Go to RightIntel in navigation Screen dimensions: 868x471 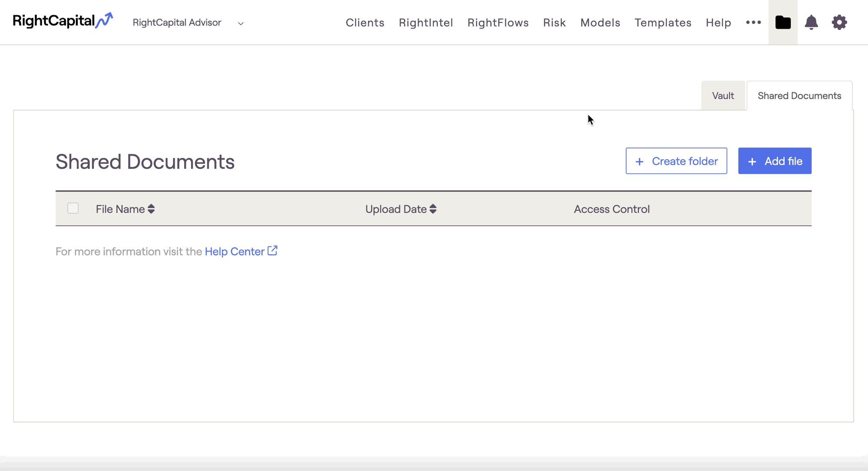pos(426,23)
